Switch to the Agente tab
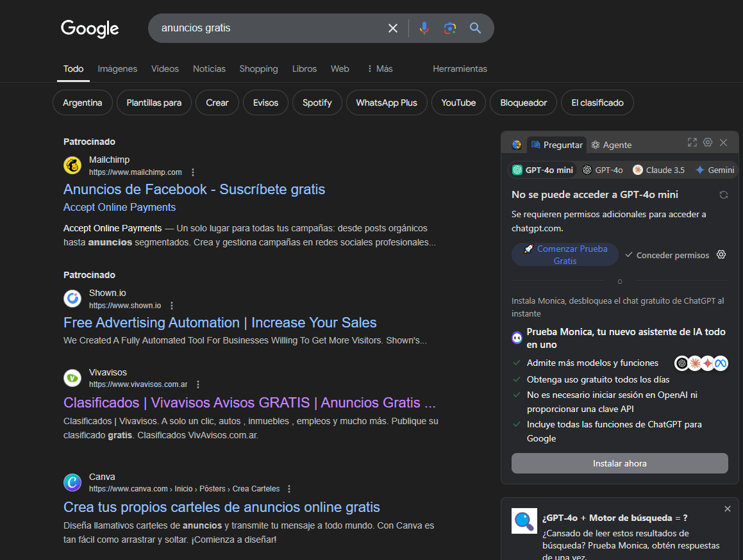Screen dimensions: 743x560 612,145
